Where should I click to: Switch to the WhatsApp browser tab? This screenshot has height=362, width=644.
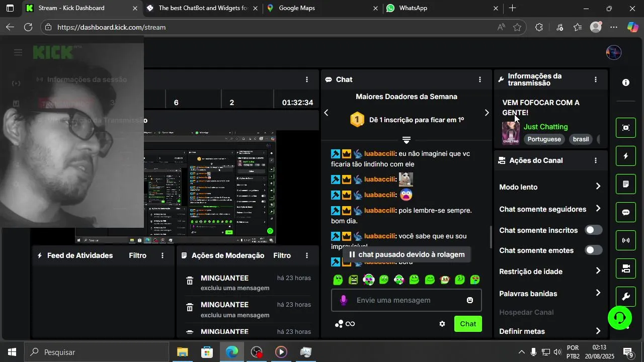[x=443, y=8]
